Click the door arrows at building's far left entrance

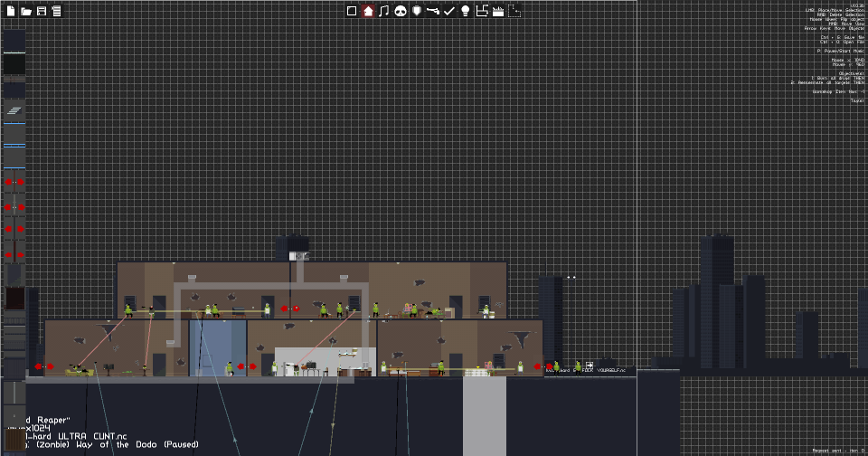tap(43, 366)
